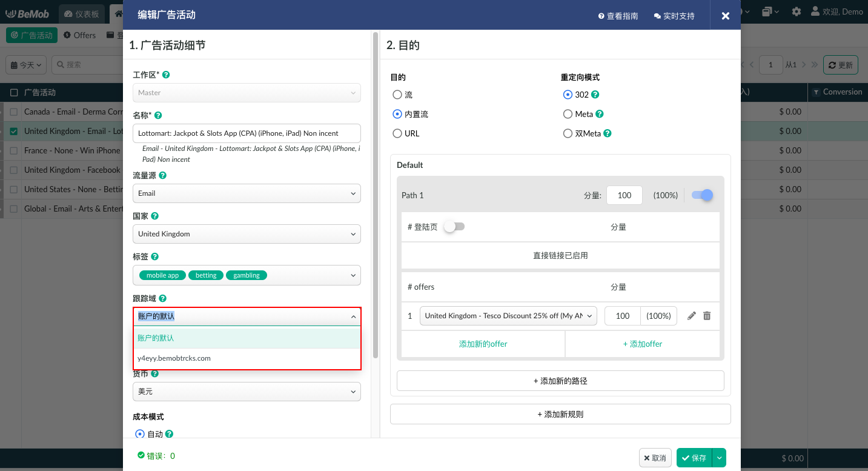
Task: Open help icon next to Meta redirect
Action: 600,114
